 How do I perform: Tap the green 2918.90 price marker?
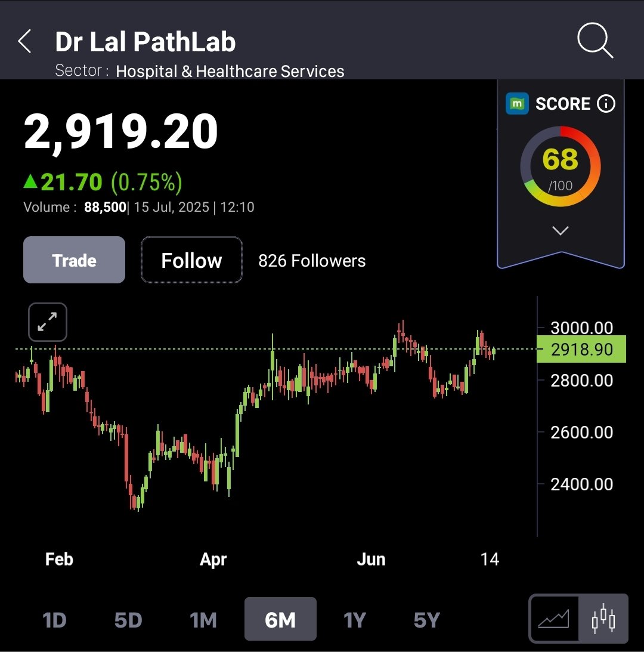pyautogui.click(x=581, y=349)
